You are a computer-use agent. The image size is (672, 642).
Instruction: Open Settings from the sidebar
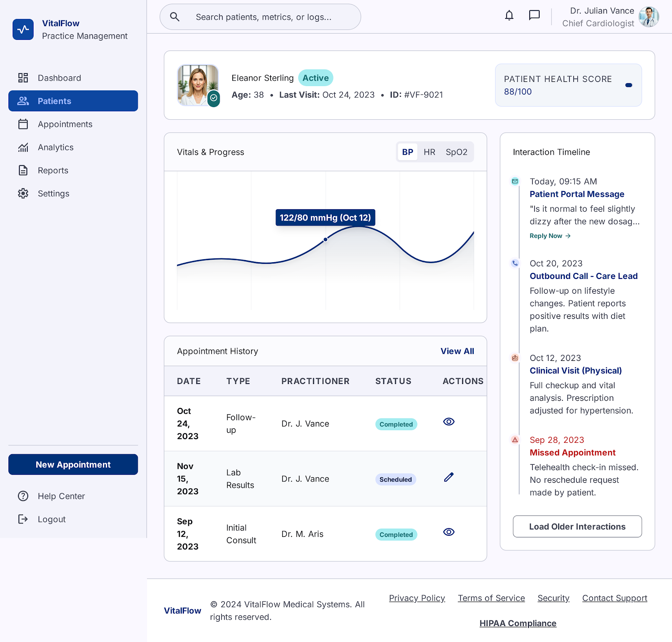(x=73, y=193)
